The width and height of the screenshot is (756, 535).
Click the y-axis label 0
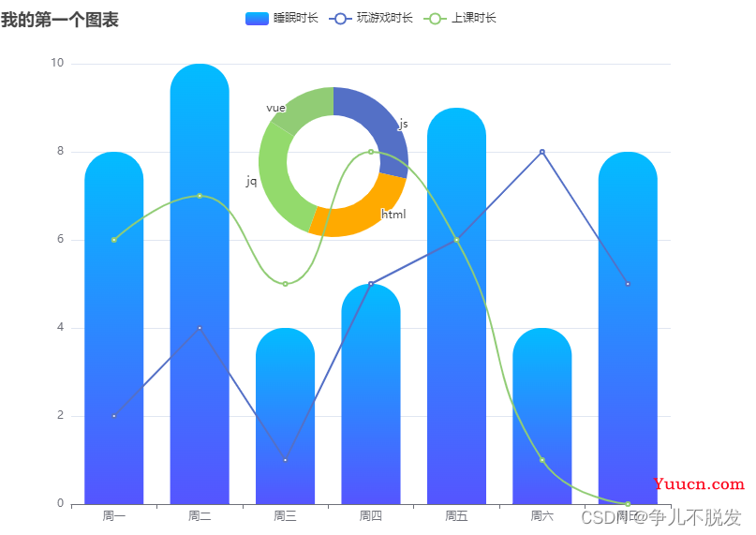click(x=60, y=503)
